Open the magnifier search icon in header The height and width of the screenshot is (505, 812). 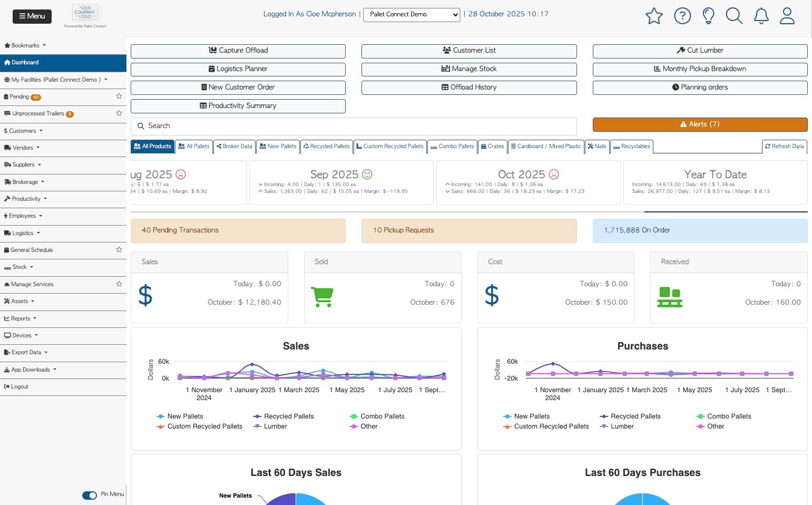tap(734, 16)
